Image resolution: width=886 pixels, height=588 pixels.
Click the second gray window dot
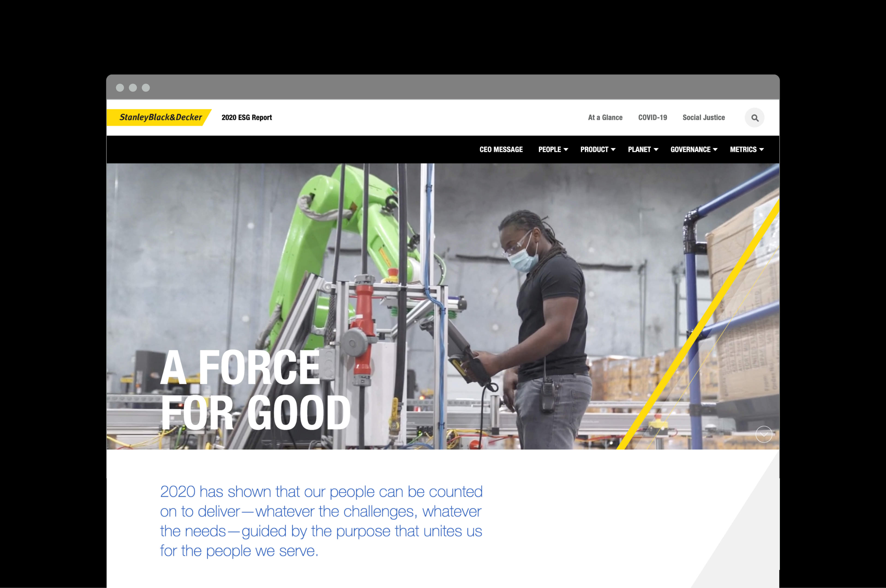pyautogui.click(x=133, y=88)
